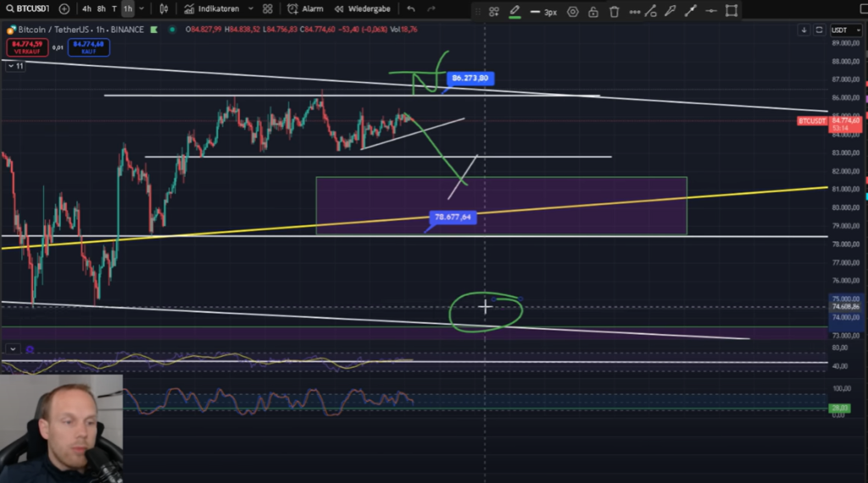This screenshot has width=868, height=483.
Task: Open more options three-dots menu
Action: (x=634, y=11)
